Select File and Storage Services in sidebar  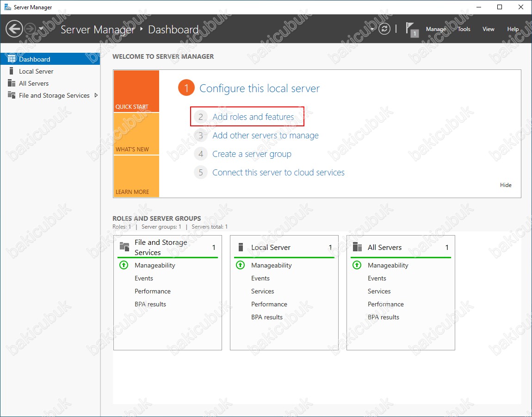pos(50,95)
